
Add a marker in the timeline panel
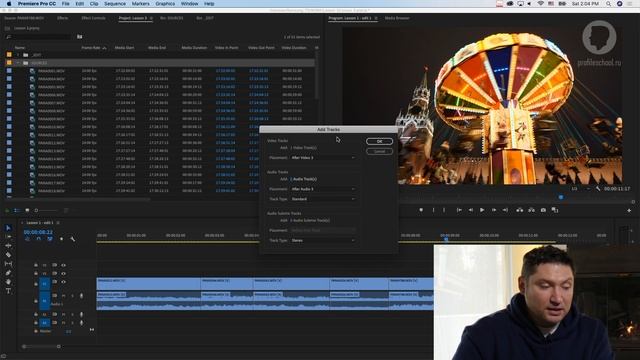point(61,239)
